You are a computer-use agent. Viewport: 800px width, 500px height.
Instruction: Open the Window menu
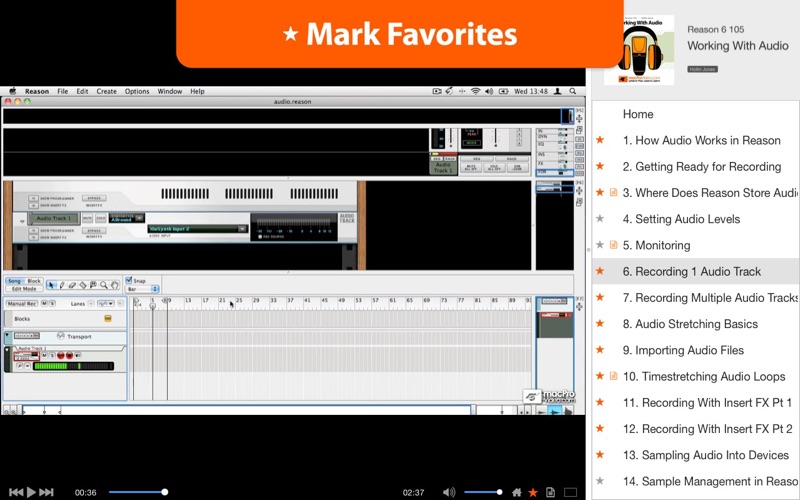click(169, 91)
